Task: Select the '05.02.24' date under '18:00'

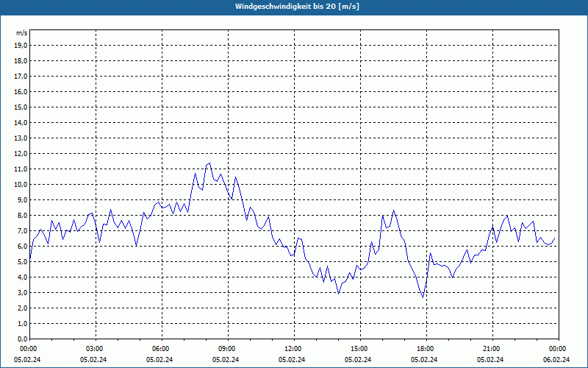Action: tap(424, 359)
